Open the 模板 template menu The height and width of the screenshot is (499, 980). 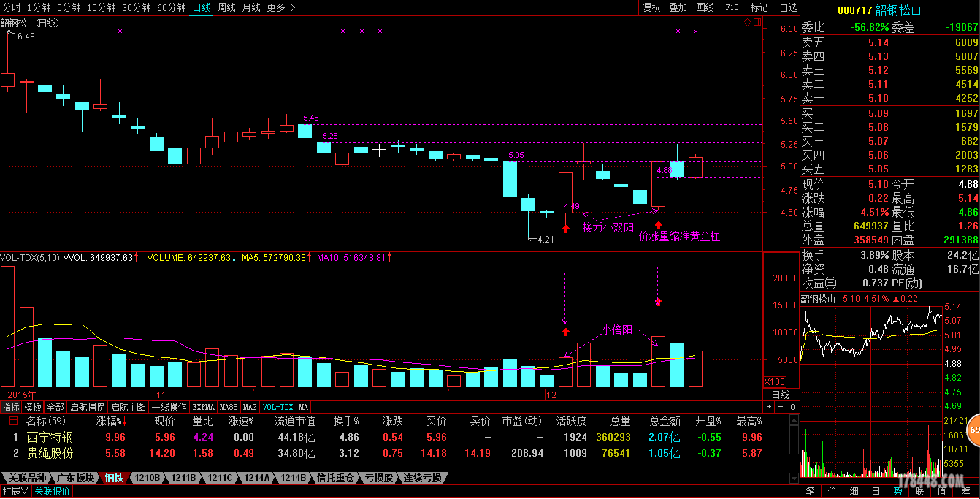33,407
